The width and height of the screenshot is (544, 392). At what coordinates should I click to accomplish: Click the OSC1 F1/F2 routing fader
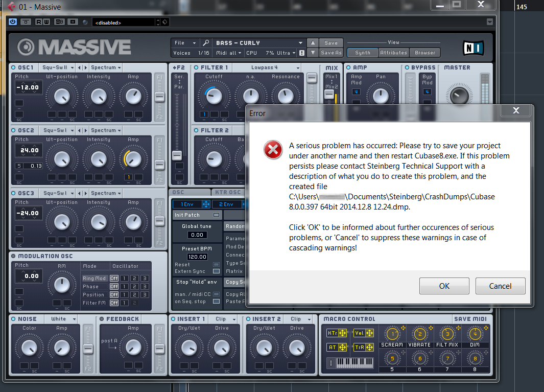(x=159, y=97)
